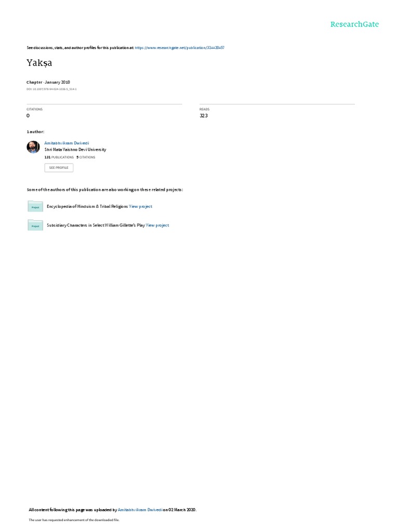Click the Chapter · January 2018 label
This screenshot has height=532, width=399.
48,82
